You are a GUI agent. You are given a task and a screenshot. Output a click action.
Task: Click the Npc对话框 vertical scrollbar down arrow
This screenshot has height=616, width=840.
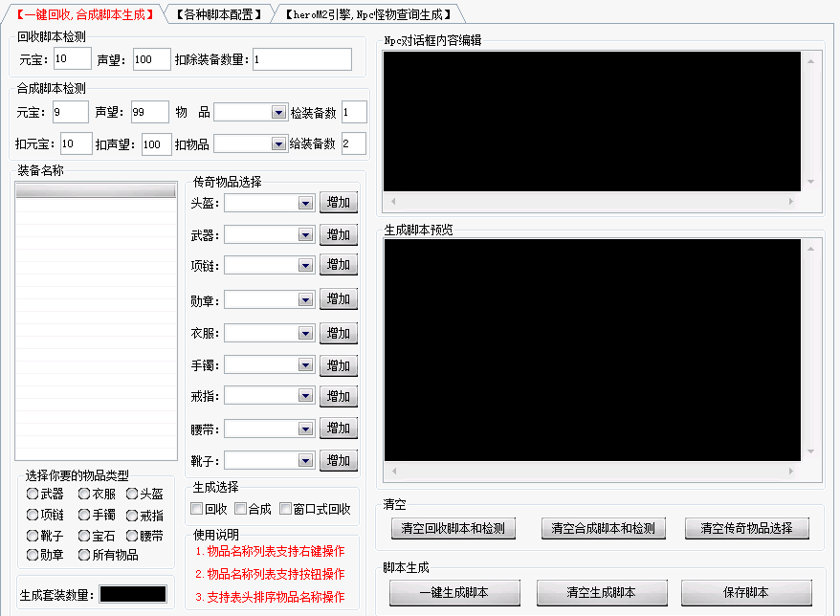[x=810, y=182]
